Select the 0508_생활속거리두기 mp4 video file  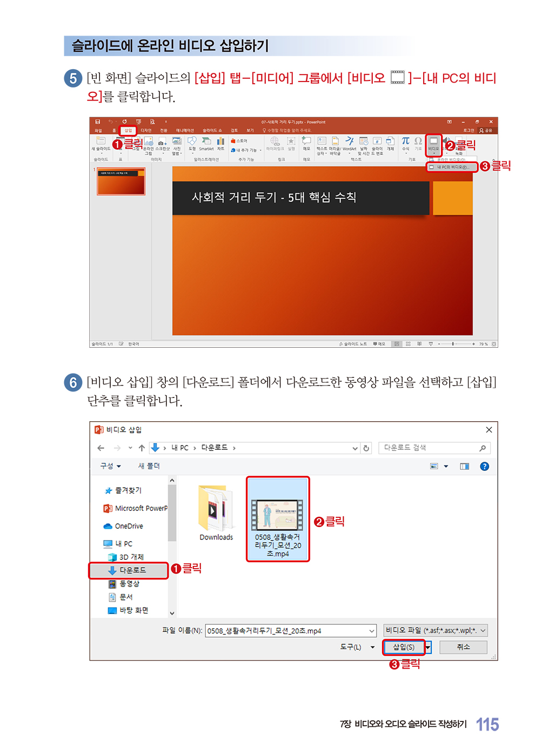278,519
